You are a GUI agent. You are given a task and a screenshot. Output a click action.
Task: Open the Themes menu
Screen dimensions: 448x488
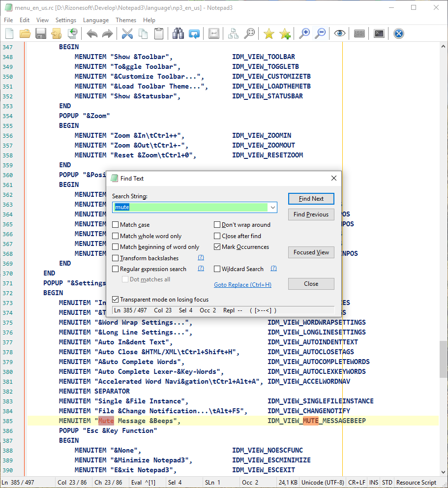126,20
